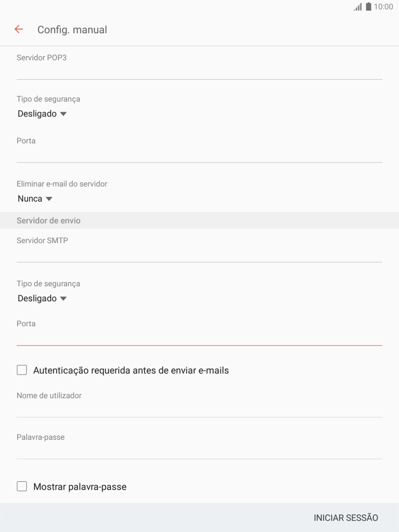This screenshot has width=399, height=532.
Task: Select the Servidor de envio section header
Action: pos(49,220)
